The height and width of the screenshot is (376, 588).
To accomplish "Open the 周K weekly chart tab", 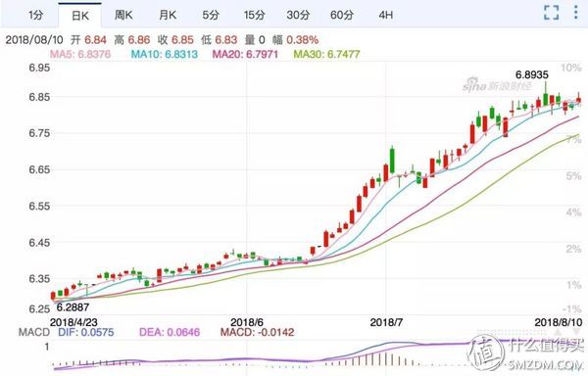I will (x=123, y=15).
